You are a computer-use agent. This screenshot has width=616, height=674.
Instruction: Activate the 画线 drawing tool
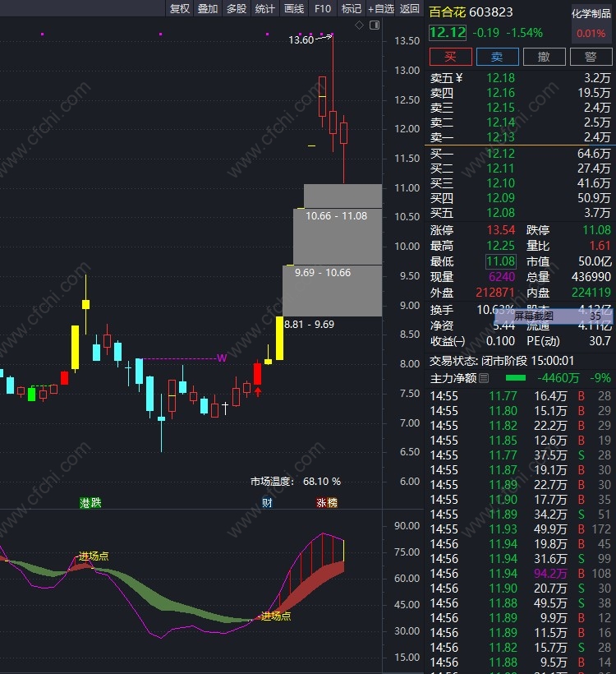click(294, 8)
